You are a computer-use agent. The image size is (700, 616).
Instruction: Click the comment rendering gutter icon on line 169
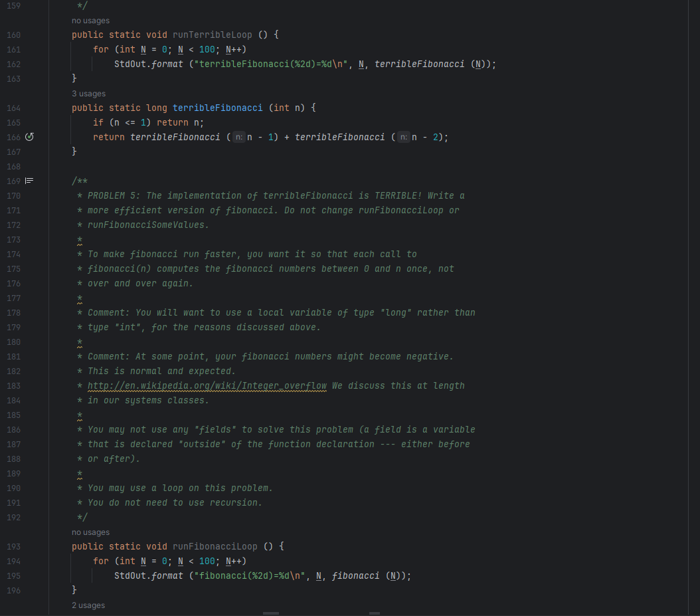click(29, 180)
